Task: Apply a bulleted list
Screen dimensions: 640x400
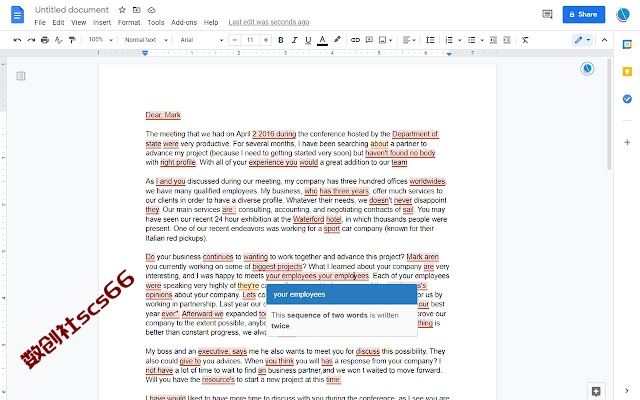Action: coord(471,40)
